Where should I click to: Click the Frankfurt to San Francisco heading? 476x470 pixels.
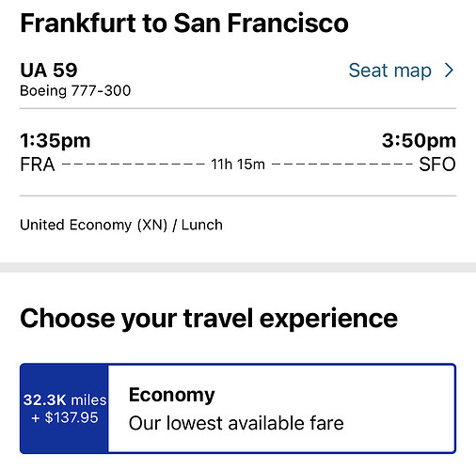184,23
